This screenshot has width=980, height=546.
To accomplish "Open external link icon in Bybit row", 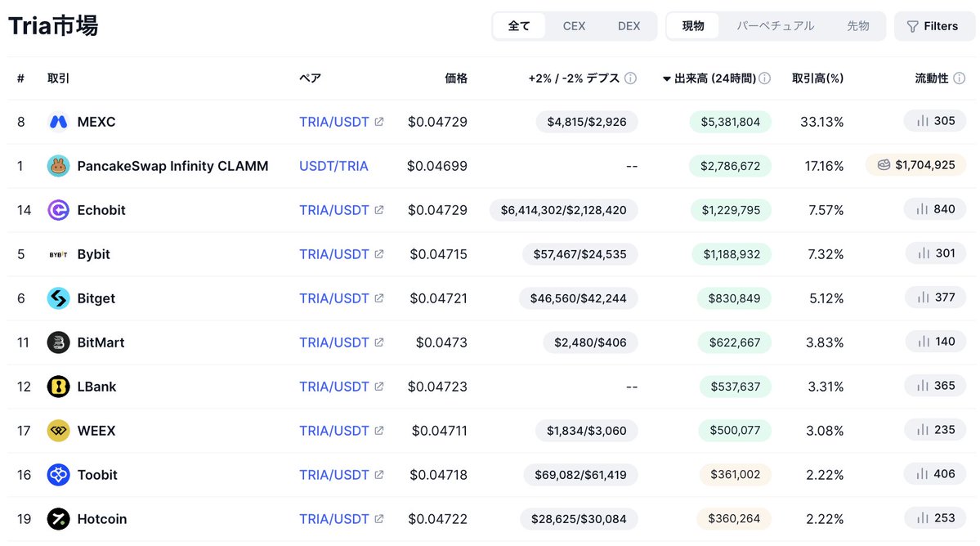I will coord(378,254).
